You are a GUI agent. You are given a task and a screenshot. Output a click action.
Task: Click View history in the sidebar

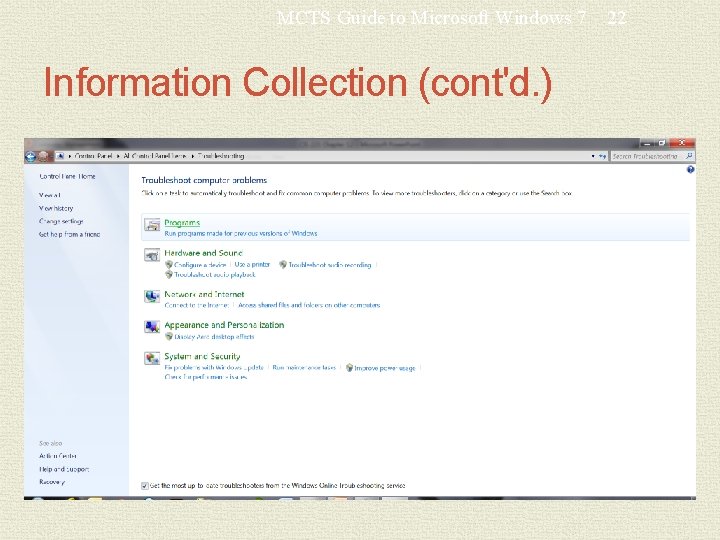pyautogui.click(x=56, y=208)
